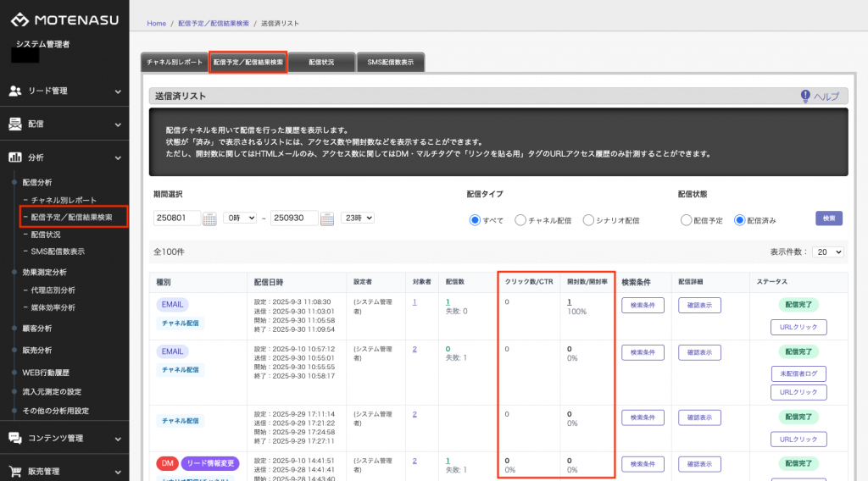Click the content management chat icon
This screenshot has width=868, height=481.
[x=15, y=438]
